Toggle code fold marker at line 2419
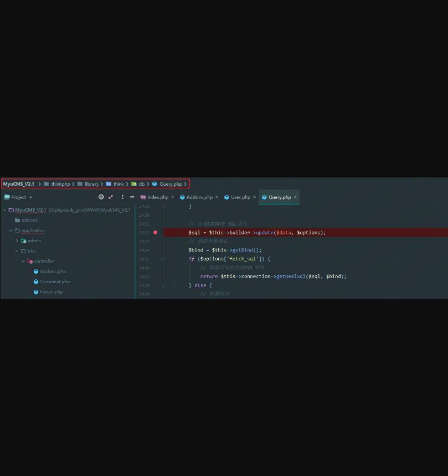This screenshot has height=476, width=448. (x=163, y=206)
